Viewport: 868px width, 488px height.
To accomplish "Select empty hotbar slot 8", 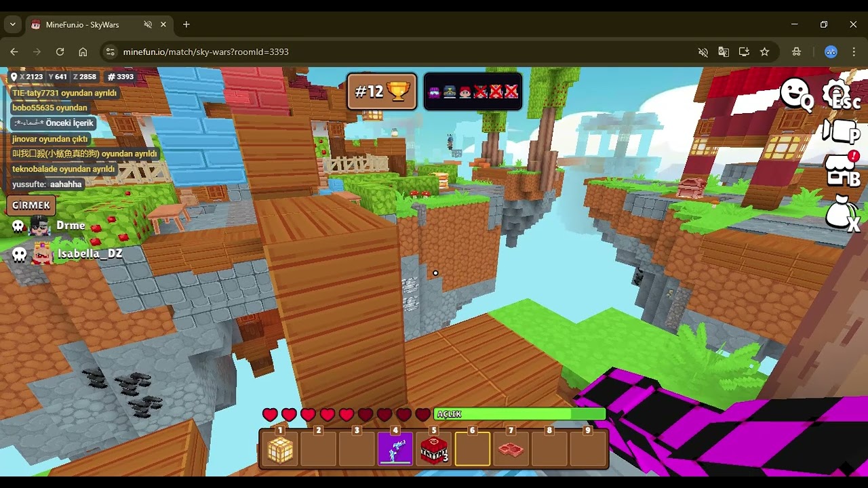I will pos(549,449).
